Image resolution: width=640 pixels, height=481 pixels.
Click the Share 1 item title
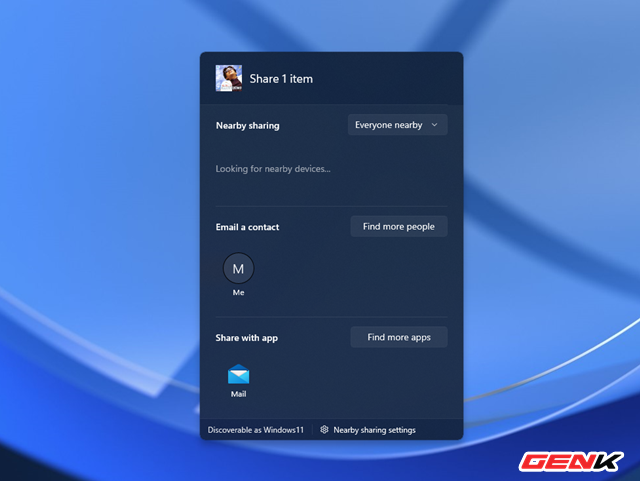pos(281,79)
